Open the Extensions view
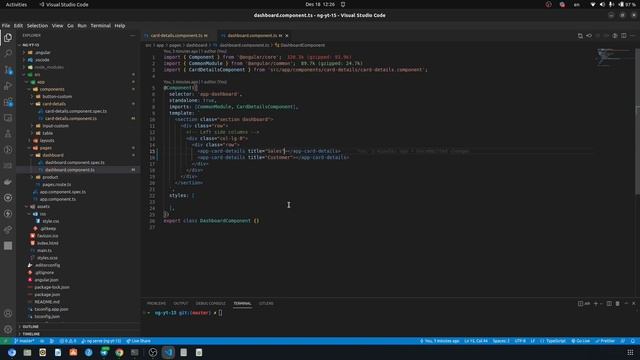Image resolution: width=640 pixels, height=360 pixels. pos(8,102)
